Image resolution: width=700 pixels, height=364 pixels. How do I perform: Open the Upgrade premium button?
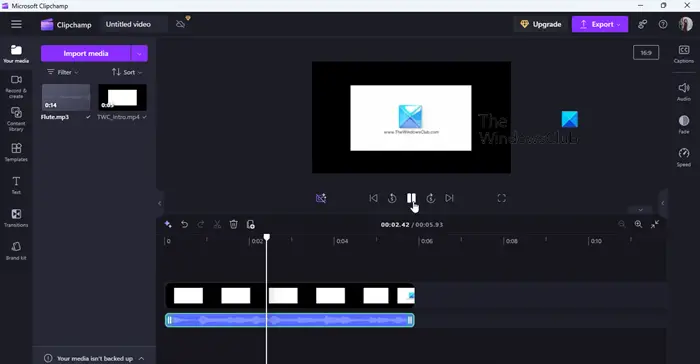point(541,25)
